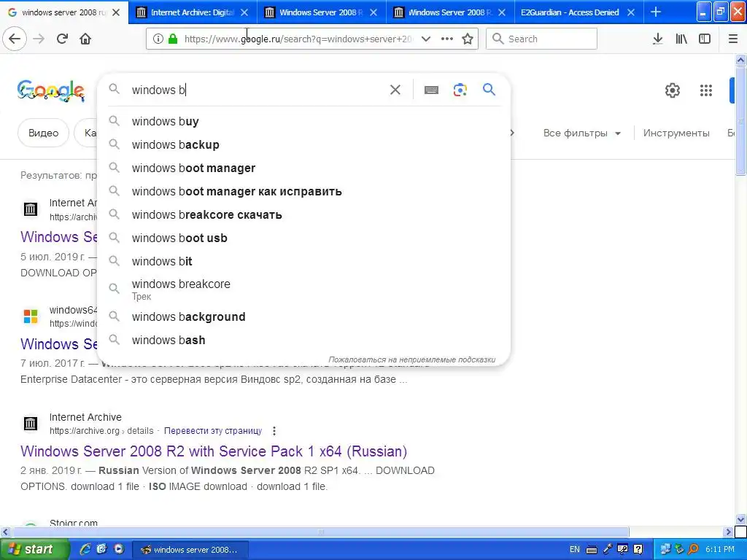Choose the suggestion windows bit
Screen dimensions: 747x560
[x=303, y=262]
